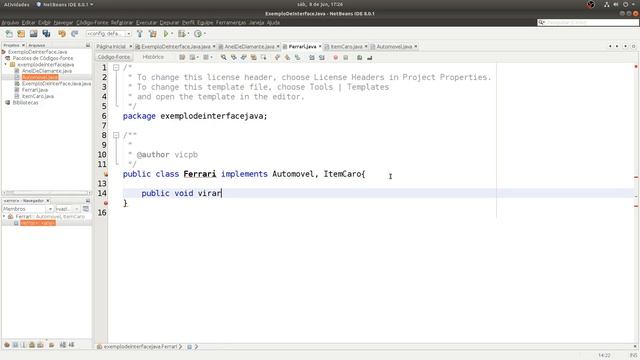
Task: Click the Profile Project icon
Action: [x=198, y=34]
